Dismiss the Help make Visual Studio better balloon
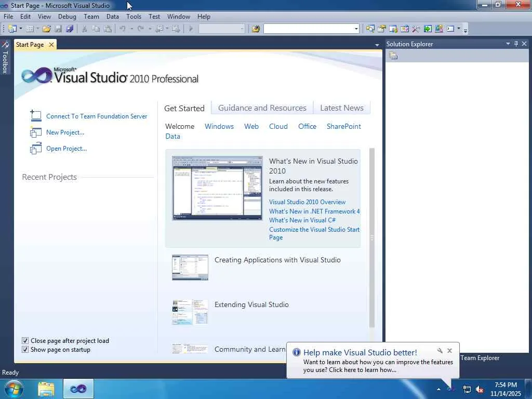Image resolution: width=532 pixels, height=399 pixels. (449, 351)
